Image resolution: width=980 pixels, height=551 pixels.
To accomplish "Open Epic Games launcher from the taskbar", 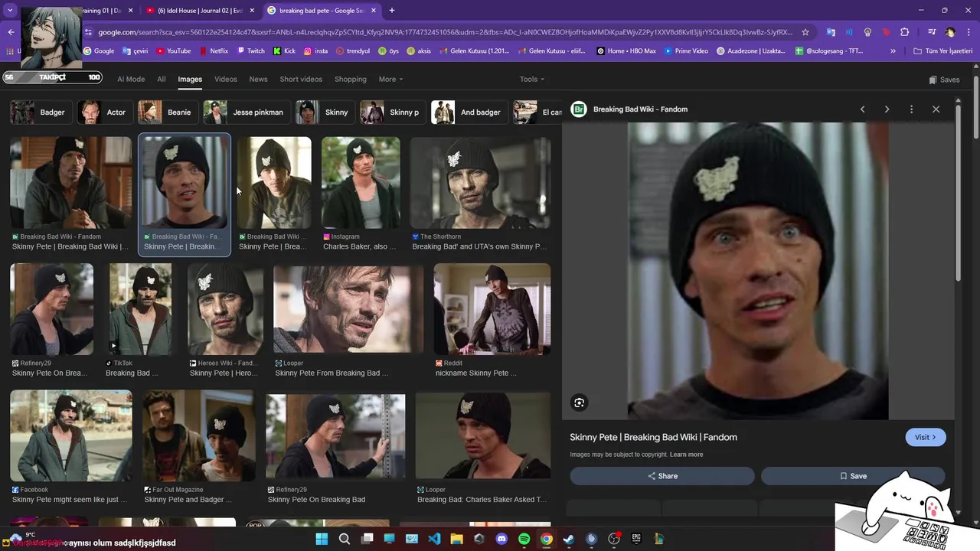I will pyautogui.click(x=635, y=539).
